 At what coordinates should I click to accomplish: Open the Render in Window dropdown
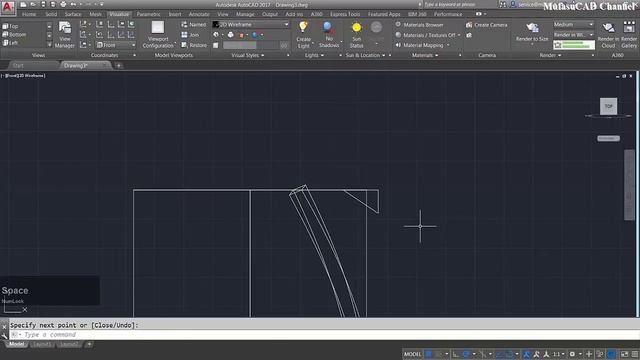(573, 35)
